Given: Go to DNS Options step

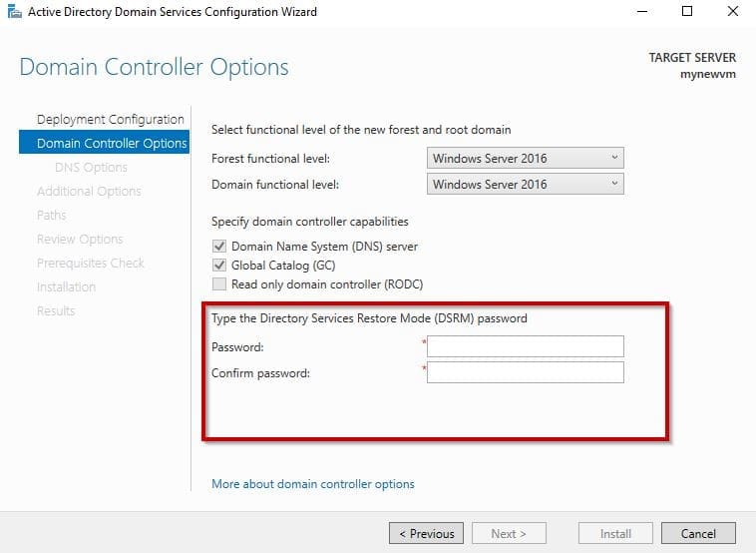Looking at the screenshot, I should 91,168.
